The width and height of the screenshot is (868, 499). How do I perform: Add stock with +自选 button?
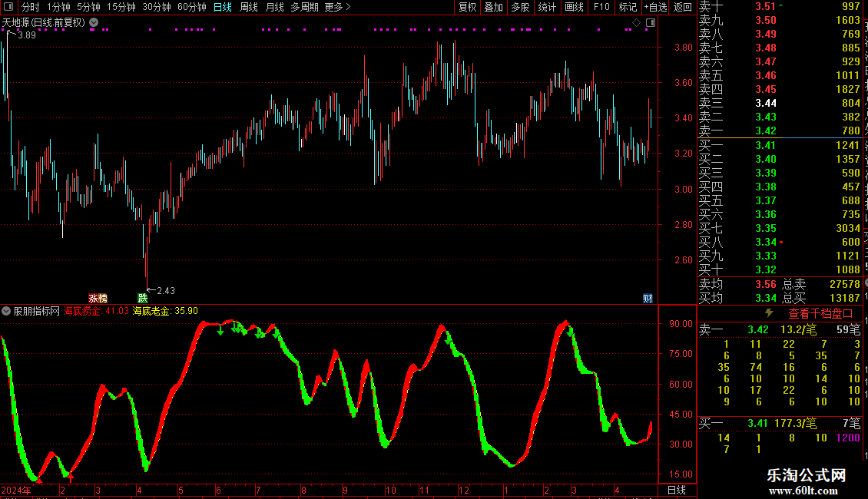[655, 7]
